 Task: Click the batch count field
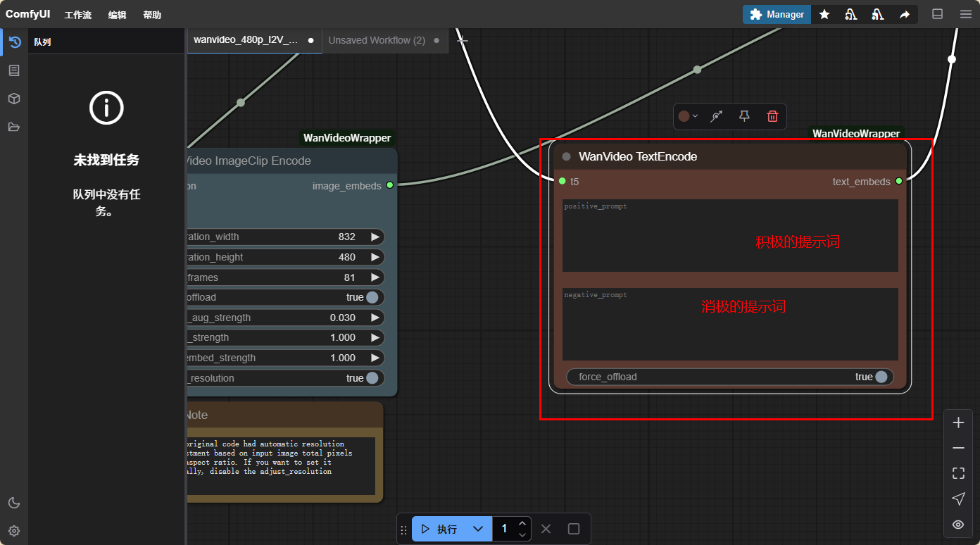tap(503, 529)
